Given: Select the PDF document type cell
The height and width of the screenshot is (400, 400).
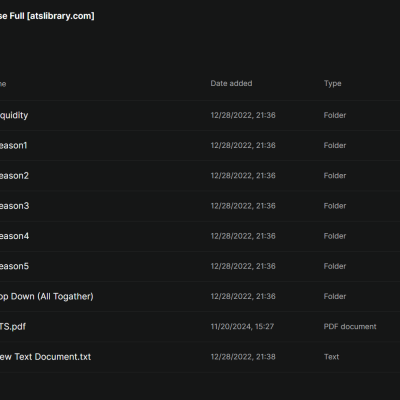Looking at the screenshot, I should pyautogui.click(x=350, y=327).
